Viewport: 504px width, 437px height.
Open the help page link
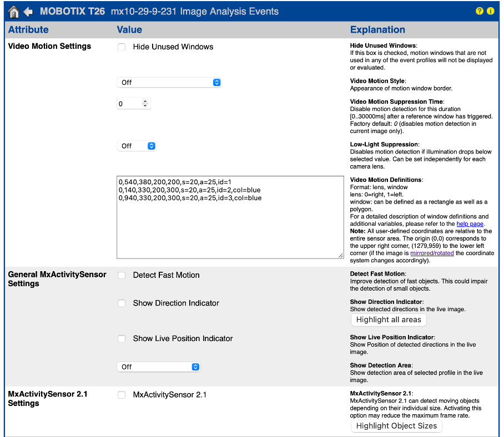(470, 224)
